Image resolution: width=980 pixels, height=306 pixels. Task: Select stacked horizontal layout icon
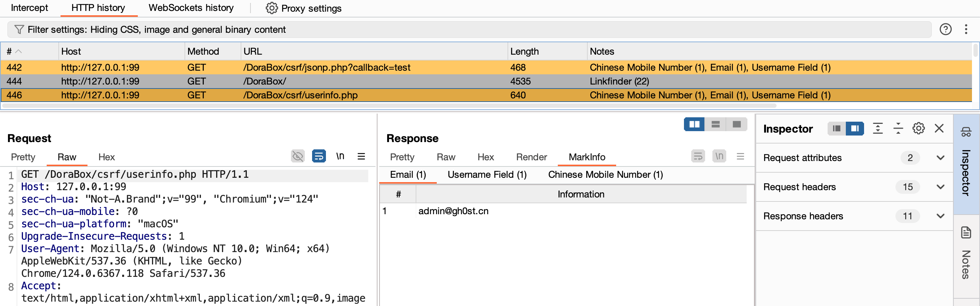click(715, 124)
